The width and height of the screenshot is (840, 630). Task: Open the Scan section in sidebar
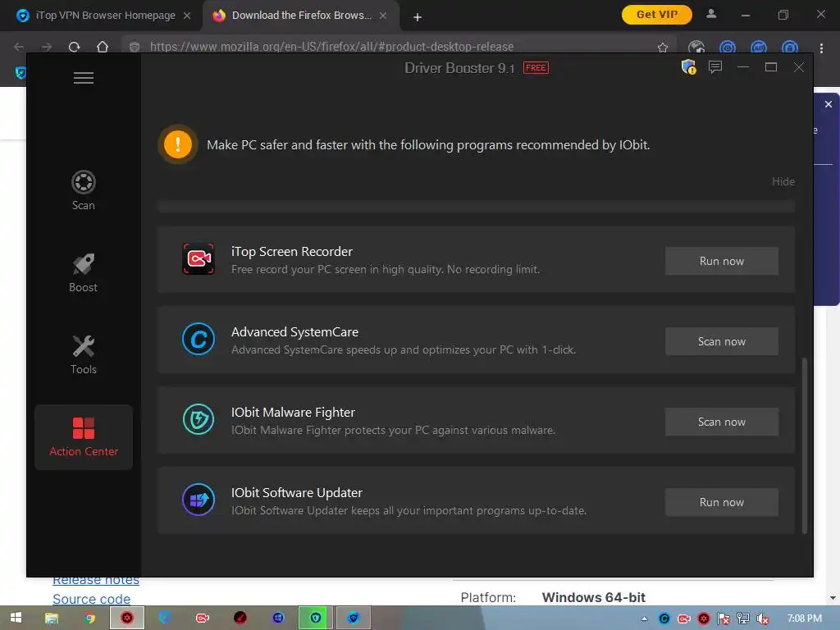click(84, 190)
